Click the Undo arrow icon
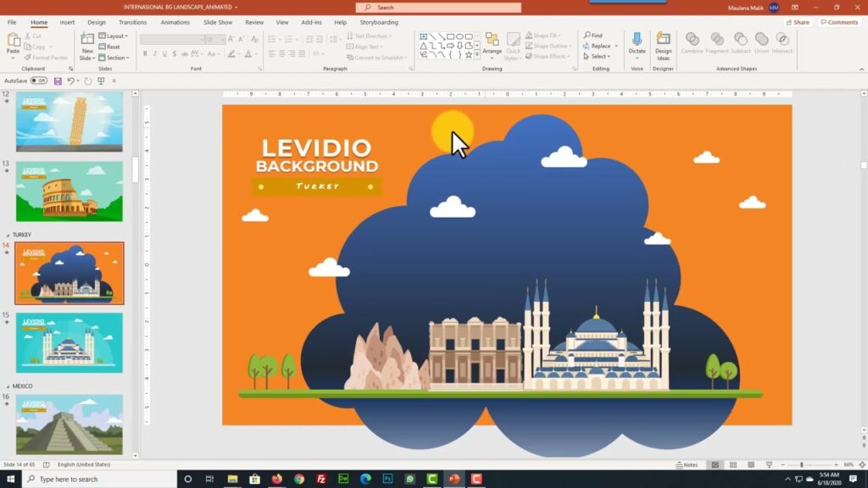The height and width of the screenshot is (488, 868). tap(70, 80)
